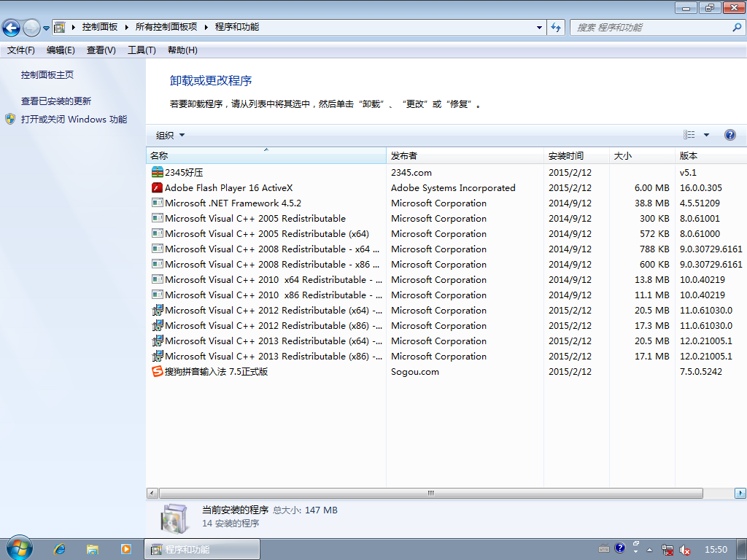Viewport: 747px width, 560px height.
Task: Open the help question mark icon in toolbar
Action: (729, 135)
